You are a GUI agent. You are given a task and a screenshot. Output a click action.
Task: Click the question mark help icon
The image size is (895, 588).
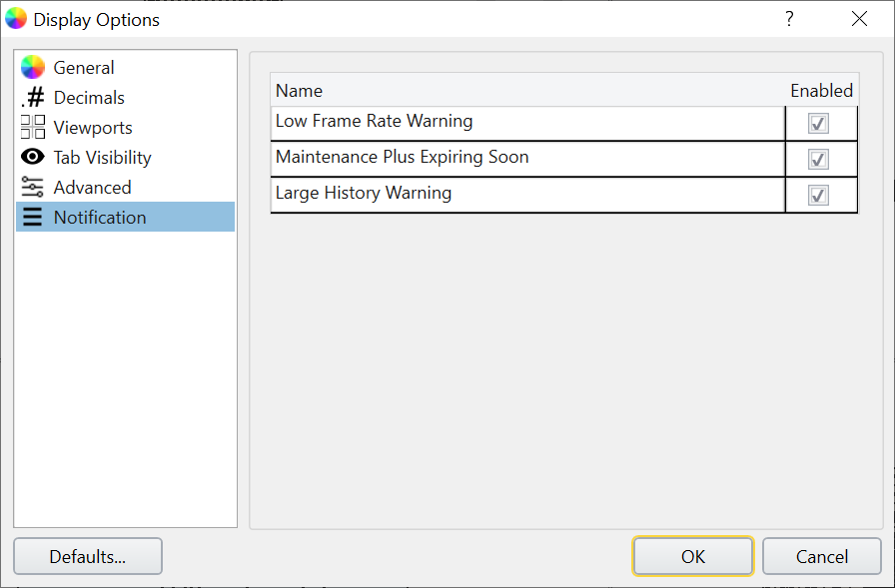788,18
